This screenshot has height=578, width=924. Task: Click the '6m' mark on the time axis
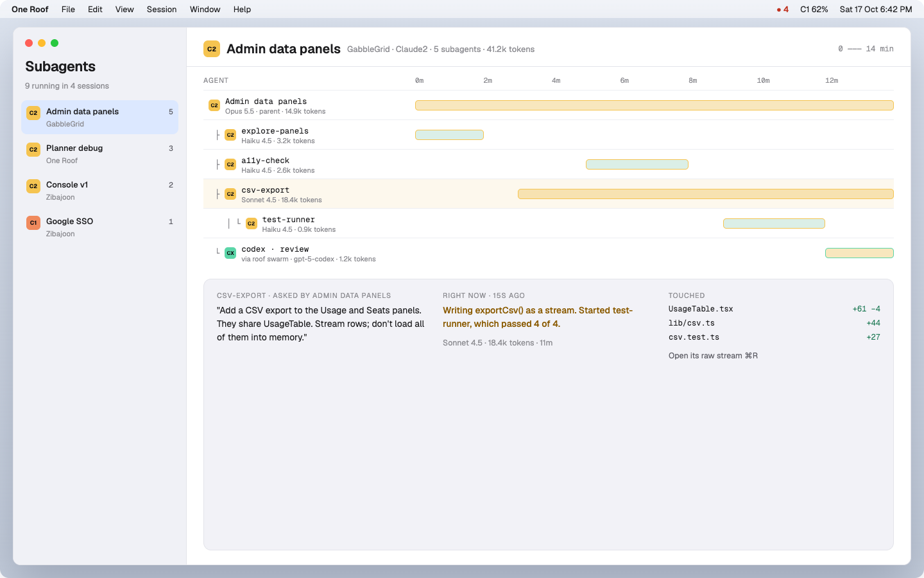[x=624, y=80]
